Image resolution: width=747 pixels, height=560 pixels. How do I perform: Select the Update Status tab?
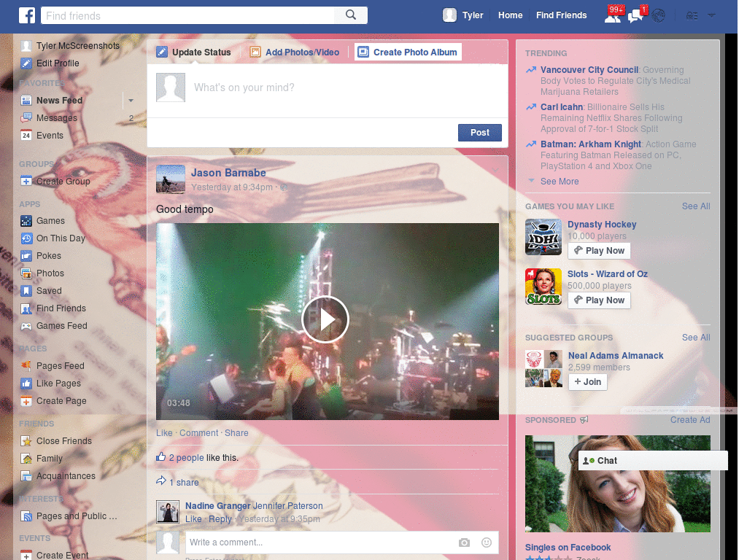point(194,52)
